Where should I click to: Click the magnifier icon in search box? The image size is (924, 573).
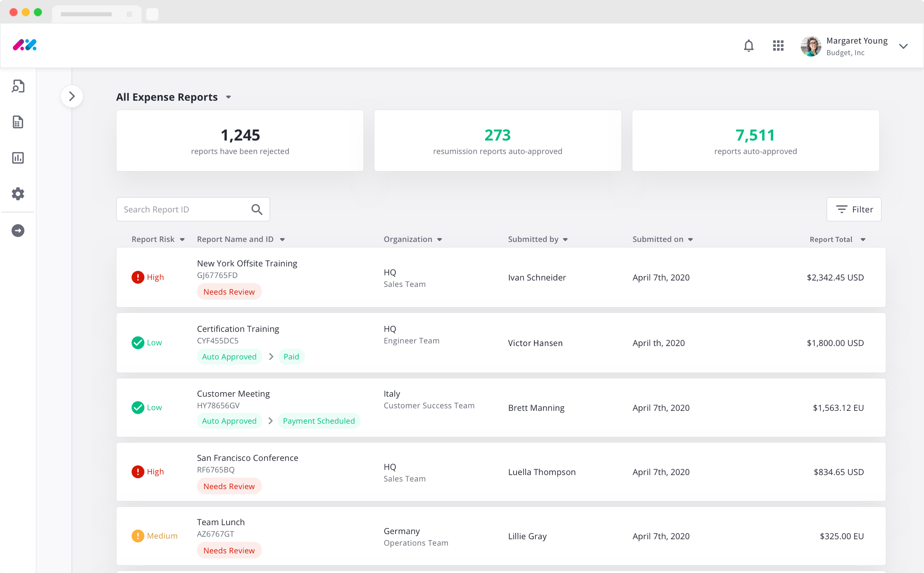(257, 209)
